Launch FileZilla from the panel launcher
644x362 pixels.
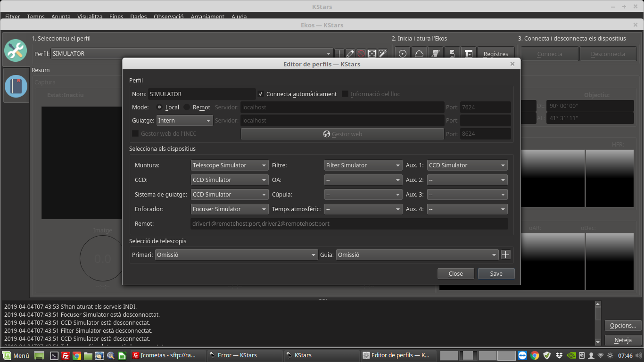pyautogui.click(x=66, y=356)
